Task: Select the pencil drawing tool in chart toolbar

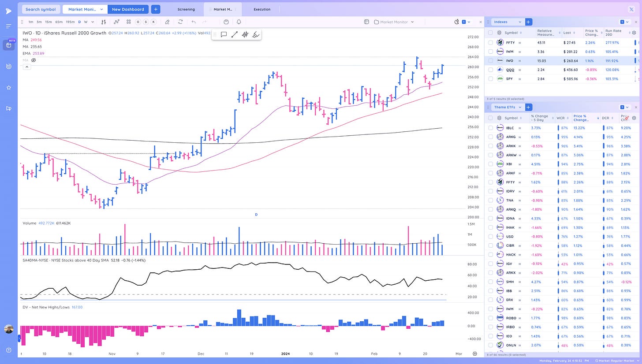Action: 167,22
